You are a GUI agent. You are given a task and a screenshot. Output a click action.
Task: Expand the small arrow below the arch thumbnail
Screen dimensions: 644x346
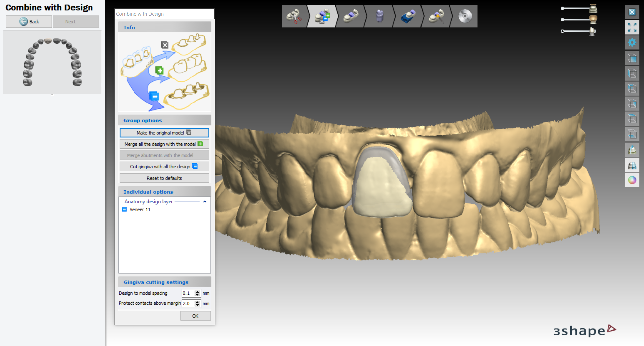point(52,95)
